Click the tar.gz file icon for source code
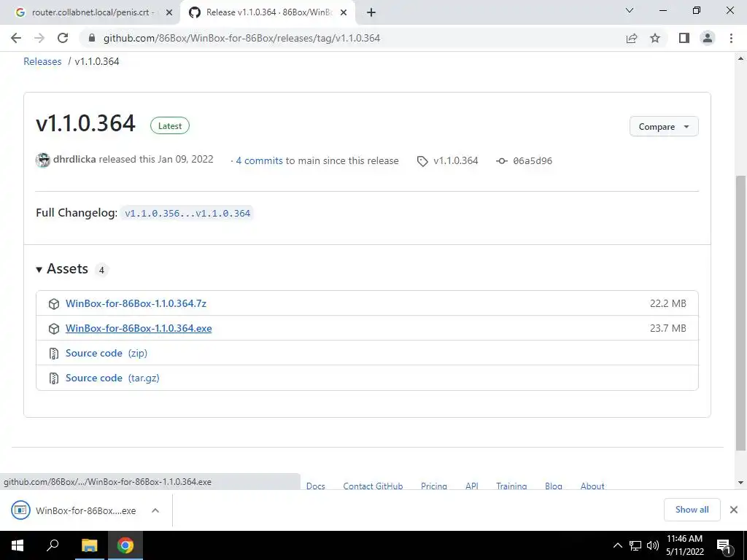This screenshot has height=560, width=747. click(x=54, y=378)
